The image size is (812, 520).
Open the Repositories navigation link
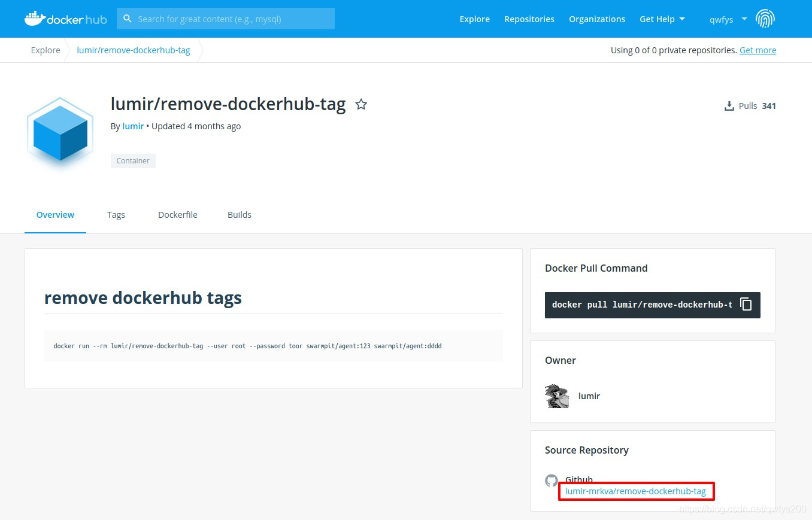pyautogui.click(x=529, y=19)
